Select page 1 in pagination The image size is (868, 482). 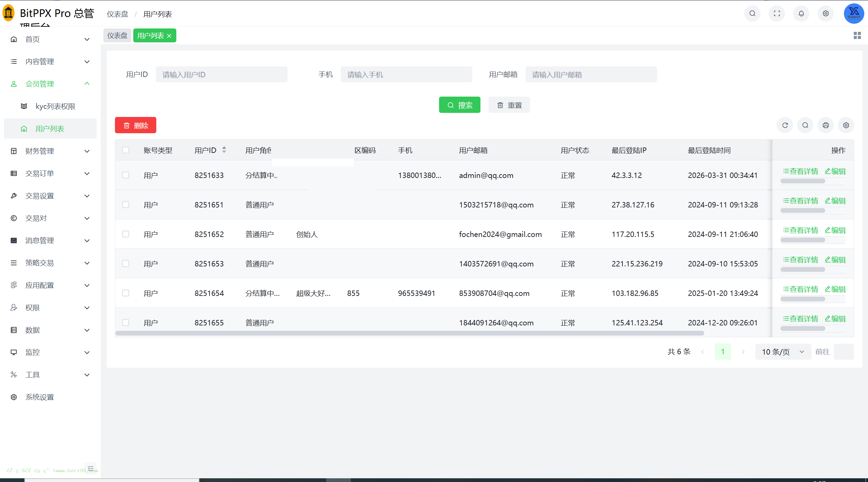[x=723, y=352]
